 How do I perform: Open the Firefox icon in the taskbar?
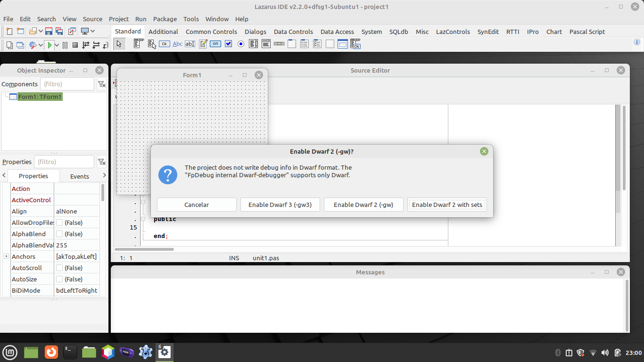tap(51, 352)
